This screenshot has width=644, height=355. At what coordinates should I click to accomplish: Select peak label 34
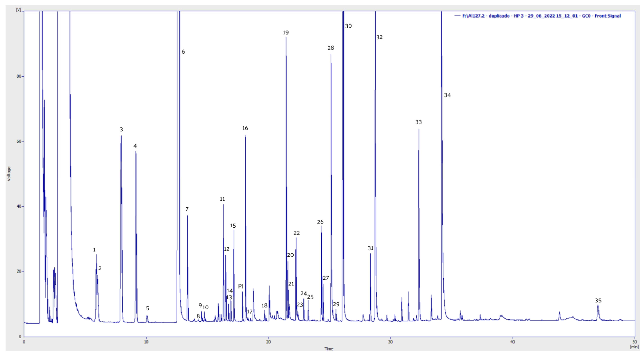point(448,95)
